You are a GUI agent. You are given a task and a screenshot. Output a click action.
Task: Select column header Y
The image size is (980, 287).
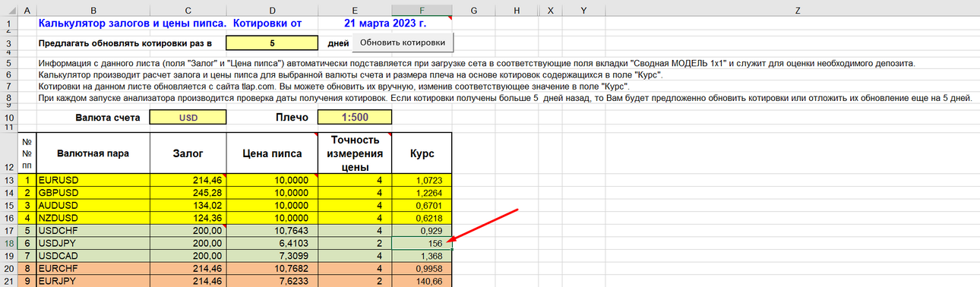click(x=583, y=10)
